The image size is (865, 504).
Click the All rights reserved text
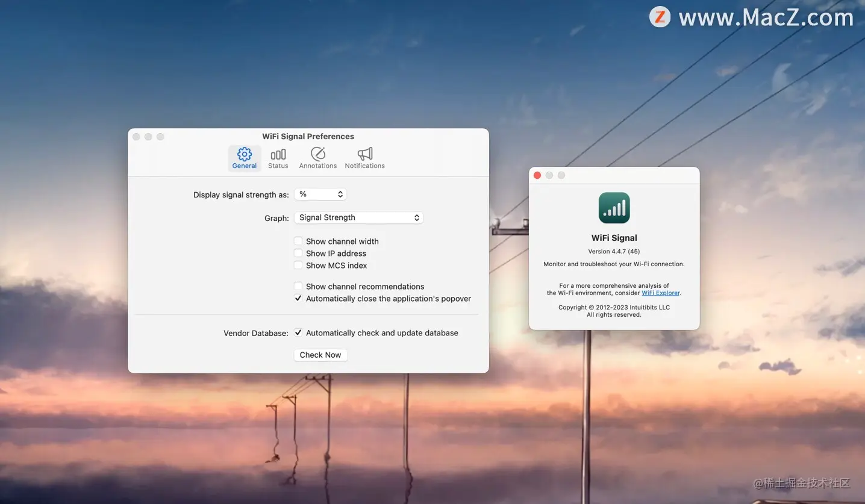pyautogui.click(x=614, y=315)
